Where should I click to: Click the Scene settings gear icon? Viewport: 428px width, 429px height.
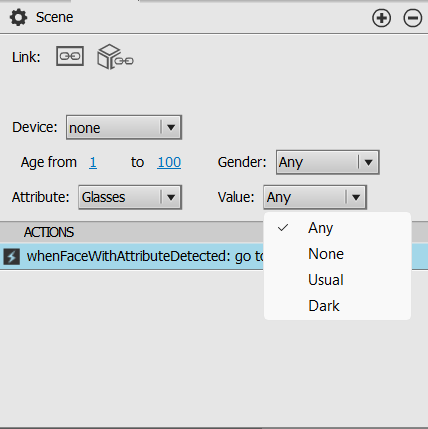pos(18,18)
